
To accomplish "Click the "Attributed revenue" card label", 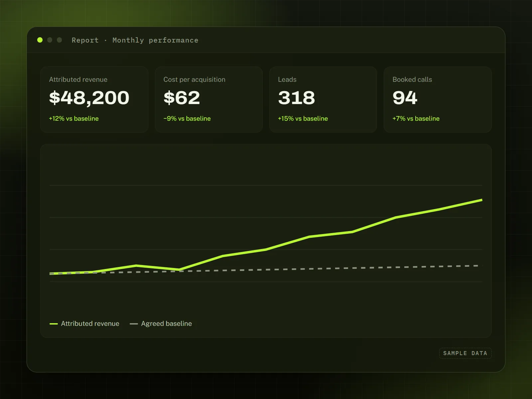I will click(78, 79).
